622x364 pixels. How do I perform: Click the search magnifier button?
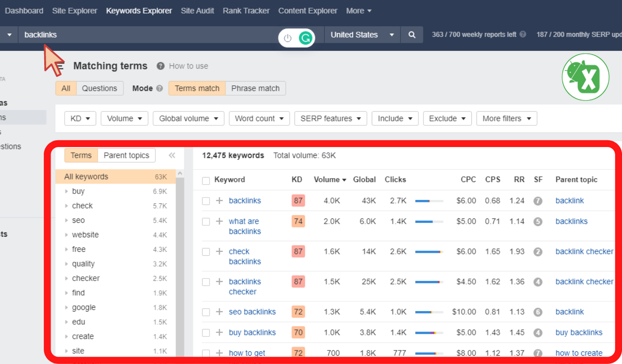[412, 35]
